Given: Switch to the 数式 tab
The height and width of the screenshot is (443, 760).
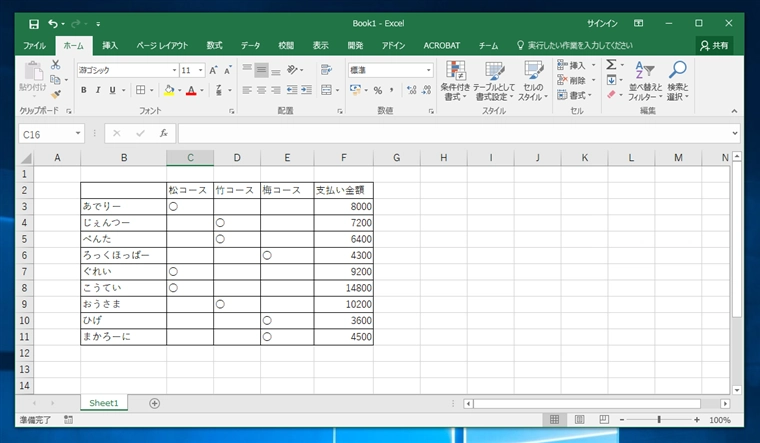Looking at the screenshot, I should 214,46.
